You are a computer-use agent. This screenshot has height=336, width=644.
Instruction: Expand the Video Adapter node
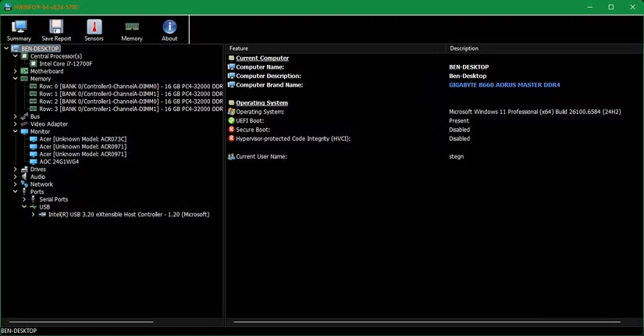(16, 124)
